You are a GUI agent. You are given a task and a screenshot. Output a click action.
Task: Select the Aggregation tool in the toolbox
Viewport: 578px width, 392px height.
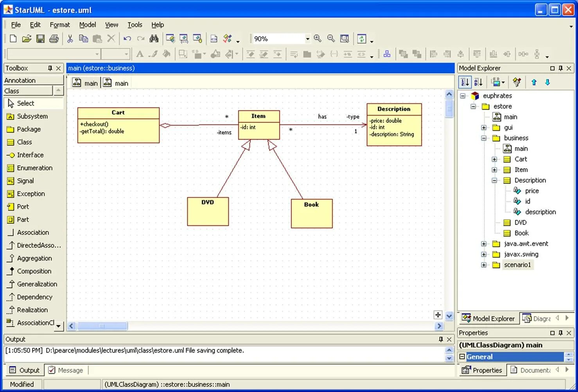[x=34, y=258]
